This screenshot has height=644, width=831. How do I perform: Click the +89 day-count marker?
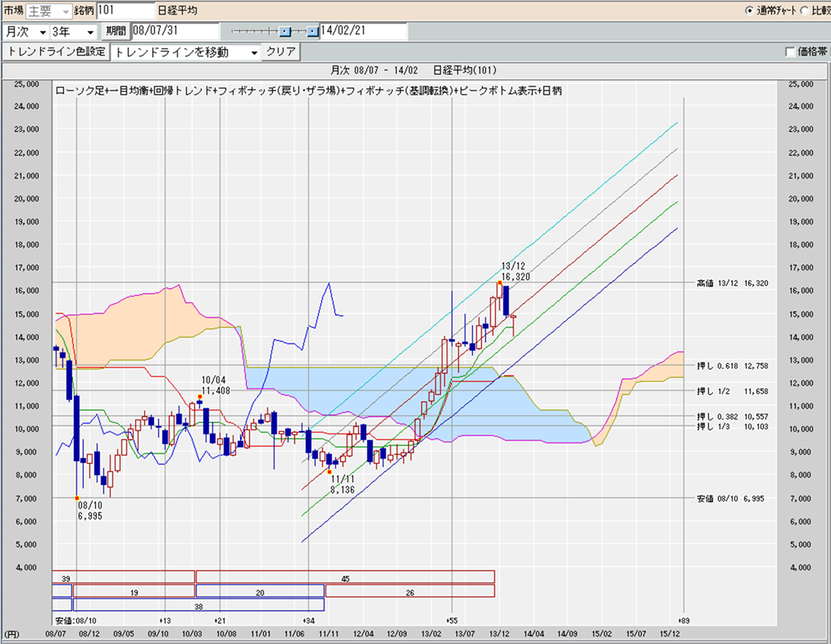tap(683, 621)
